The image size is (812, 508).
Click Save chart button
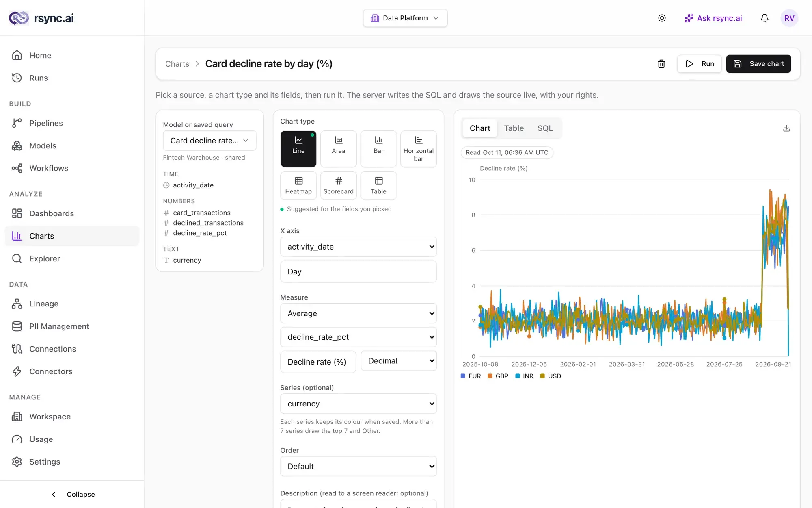758,64
